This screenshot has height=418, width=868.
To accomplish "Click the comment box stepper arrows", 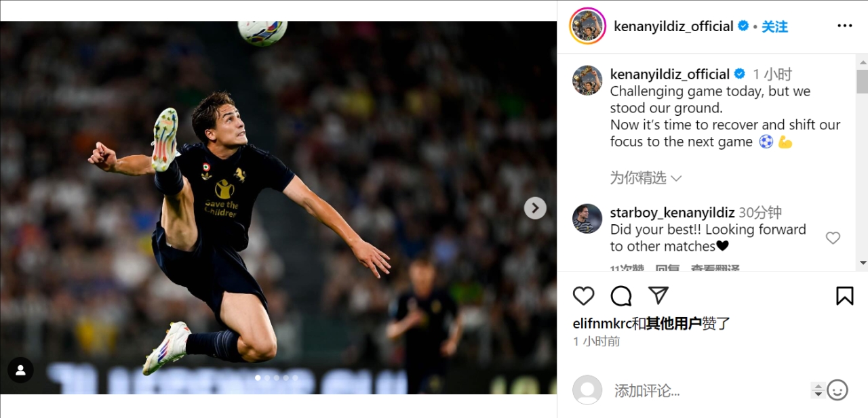I will coord(818,390).
